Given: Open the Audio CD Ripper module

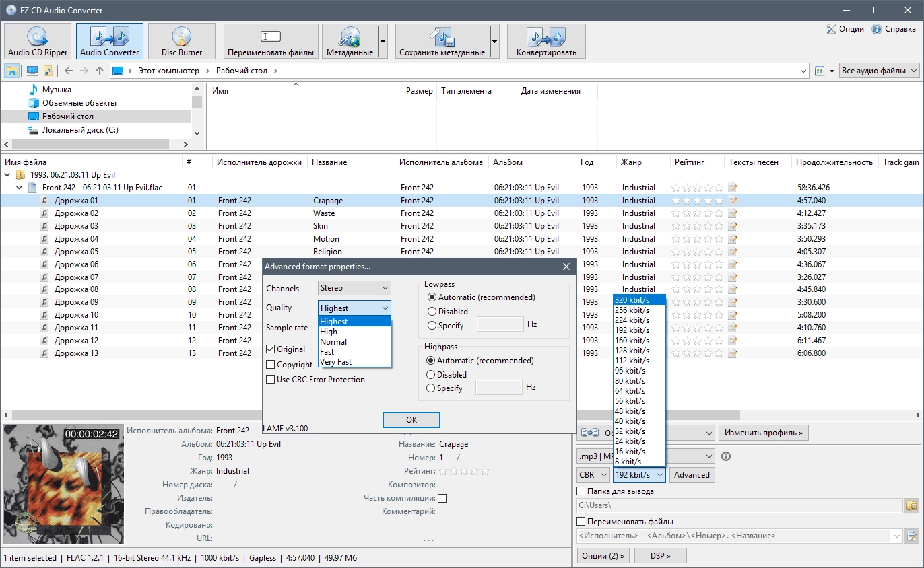Looking at the screenshot, I should point(38,41).
